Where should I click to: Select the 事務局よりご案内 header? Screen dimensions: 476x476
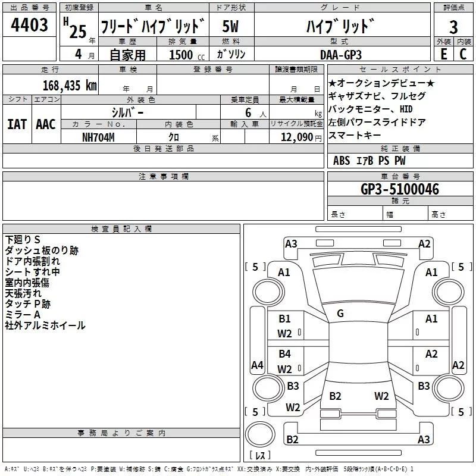point(121,433)
